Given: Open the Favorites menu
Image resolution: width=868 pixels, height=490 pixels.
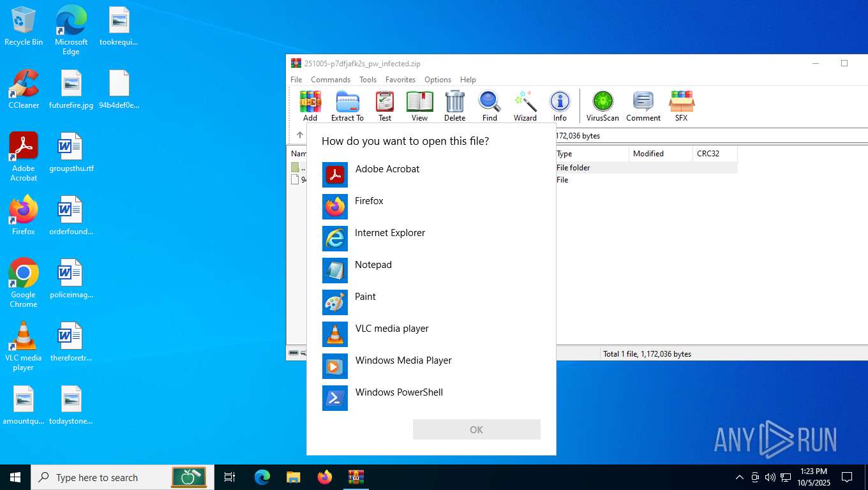Looking at the screenshot, I should pyautogui.click(x=400, y=80).
